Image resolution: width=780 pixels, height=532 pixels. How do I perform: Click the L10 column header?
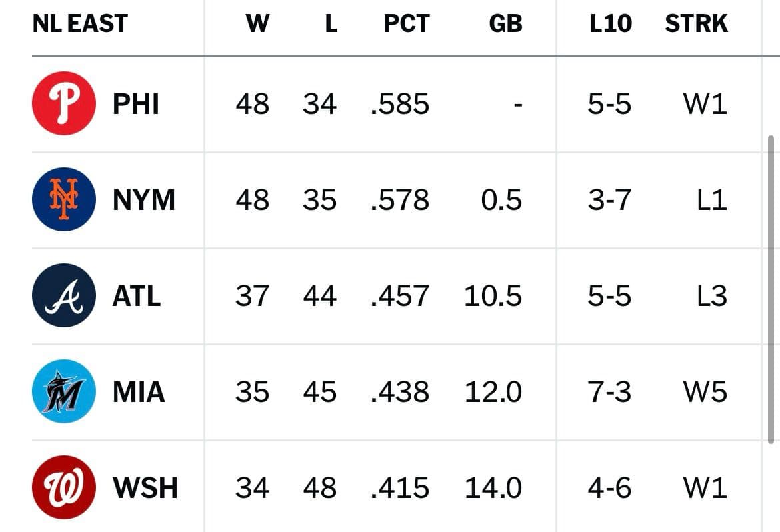click(x=611, y=23)
